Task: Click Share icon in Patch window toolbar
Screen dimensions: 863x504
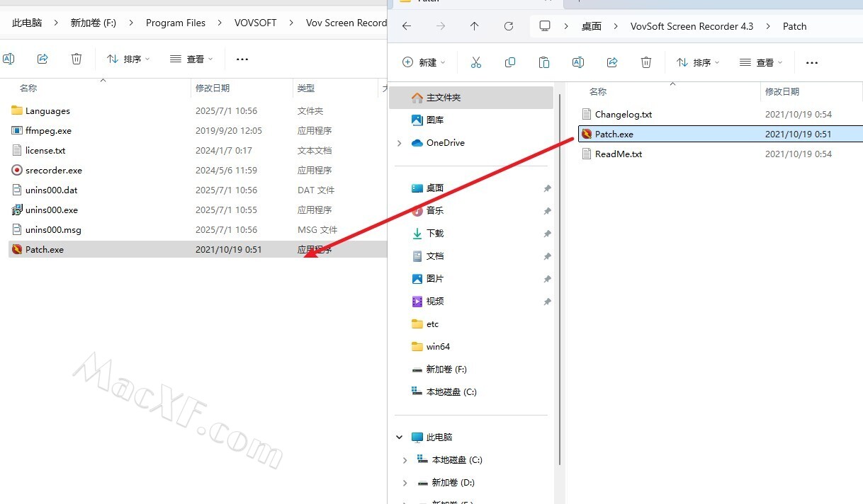Action: 612,62
